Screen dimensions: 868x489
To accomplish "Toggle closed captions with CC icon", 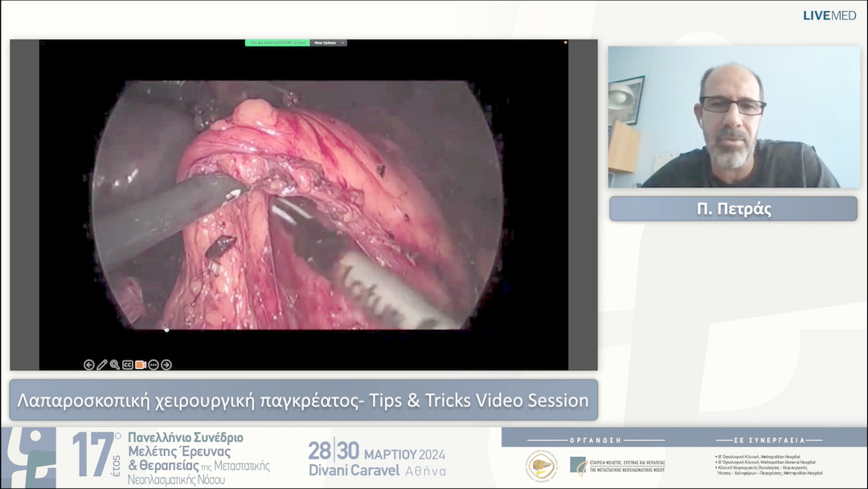I will coord(128,364).
